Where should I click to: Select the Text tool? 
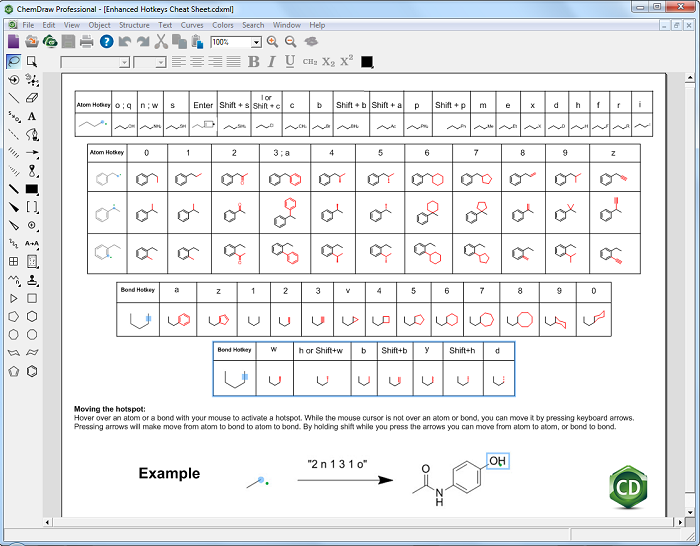32,116
